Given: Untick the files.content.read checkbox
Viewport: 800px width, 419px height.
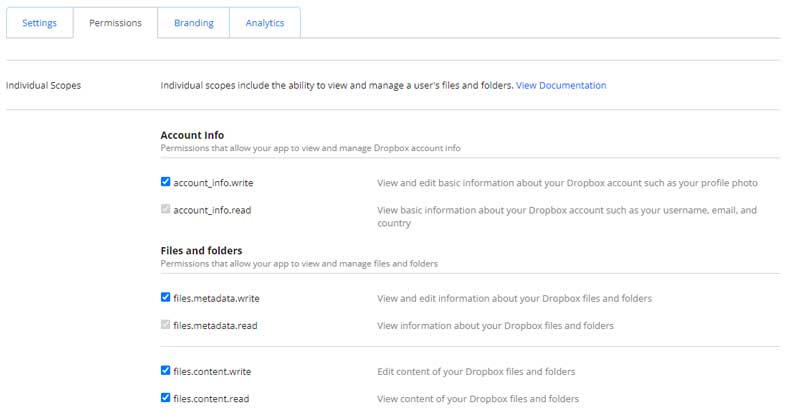Looking at the screenshot, I should tap(166, 398).
